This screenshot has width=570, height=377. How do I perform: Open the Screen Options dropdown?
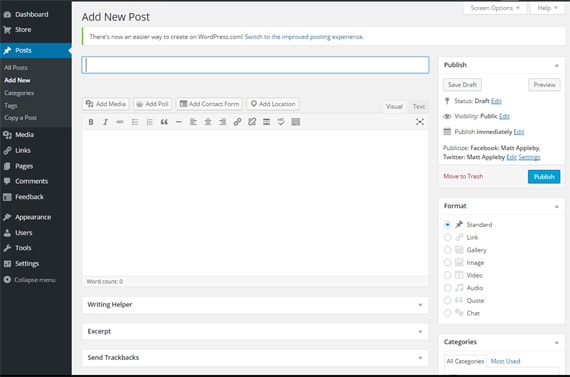click(x=495, y=8)
